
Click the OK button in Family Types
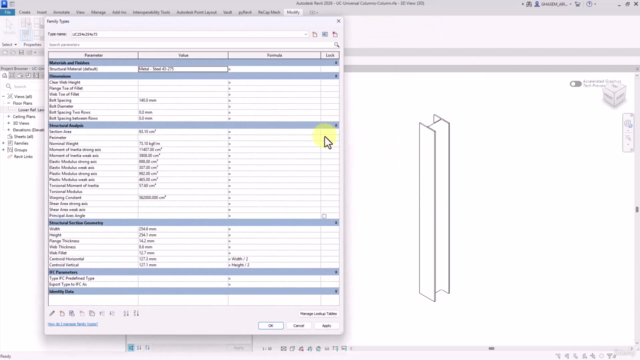[271, 326]
